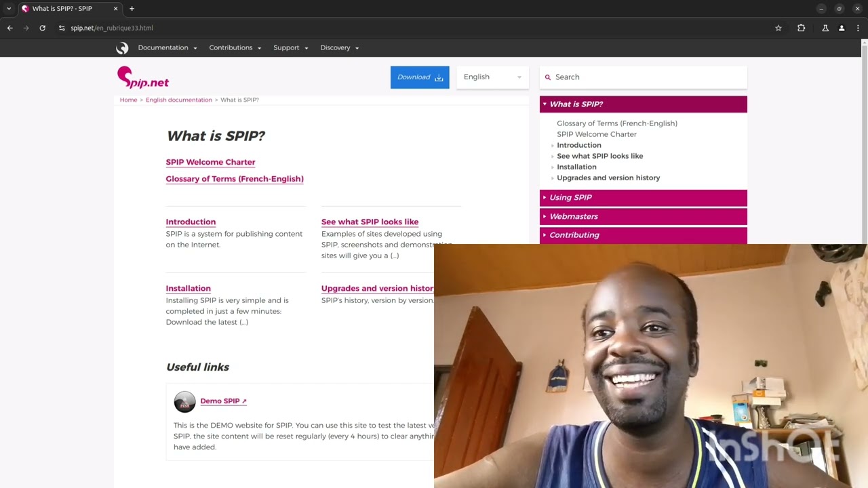Image resolution: width=868 pixels, height=488 pixels.
Task: Open Chrome Labs flask icon
Action: pyautogui.click(x=825, y=28)
